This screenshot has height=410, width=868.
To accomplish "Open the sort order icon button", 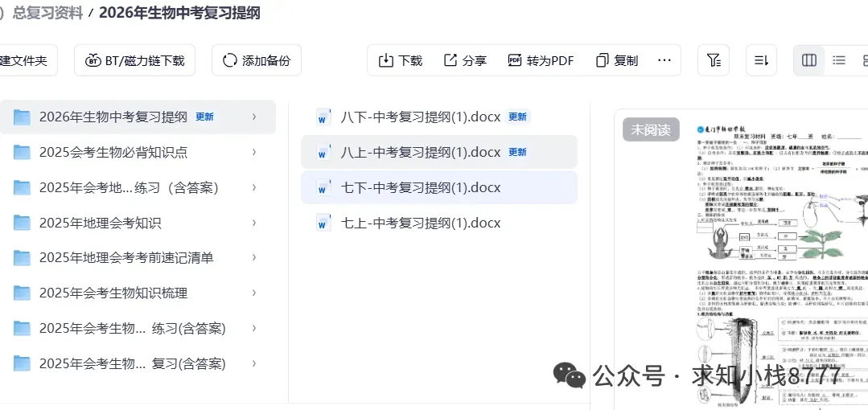I will tap(761, 60).
